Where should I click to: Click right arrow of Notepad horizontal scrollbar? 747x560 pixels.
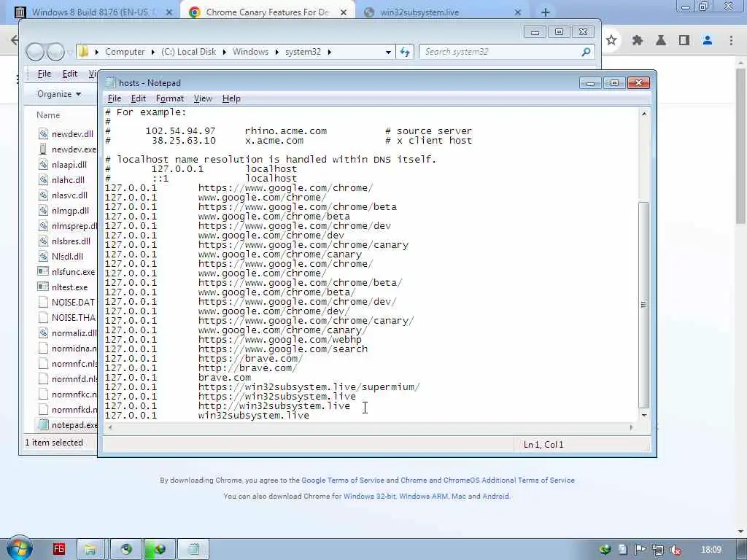(x=631, y=427)
